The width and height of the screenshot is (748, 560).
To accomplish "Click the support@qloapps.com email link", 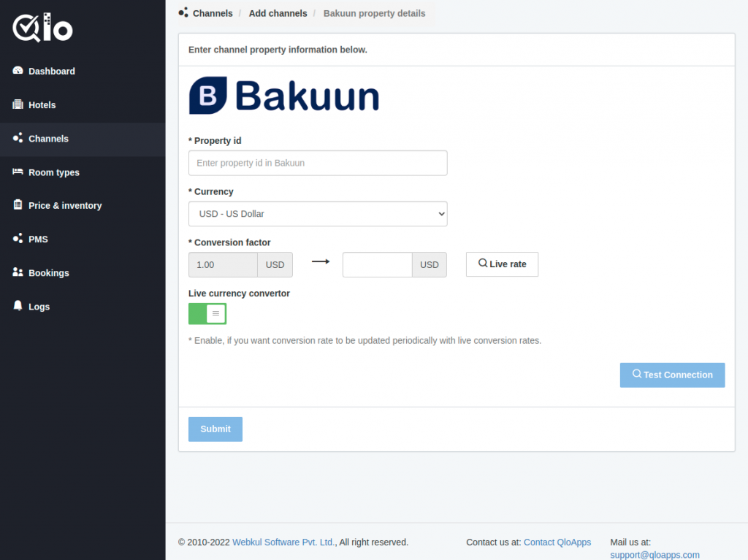I will [x=654, y=555].
